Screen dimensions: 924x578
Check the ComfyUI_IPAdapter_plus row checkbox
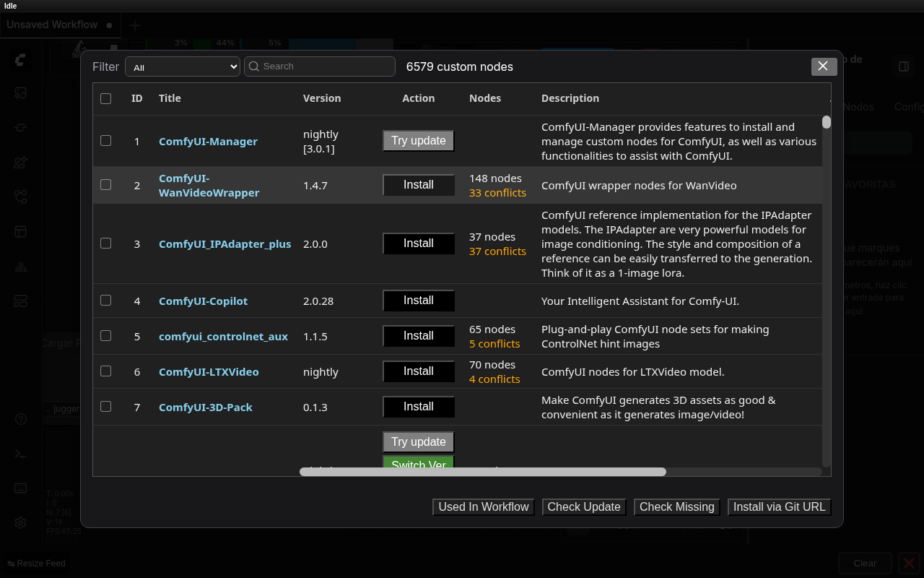tap(106, 243)
